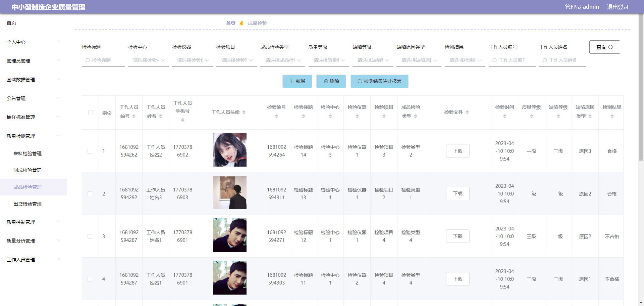Sort by 检验仪器 column arrows
The image size is (644, 306).
[x=357, y=116]
